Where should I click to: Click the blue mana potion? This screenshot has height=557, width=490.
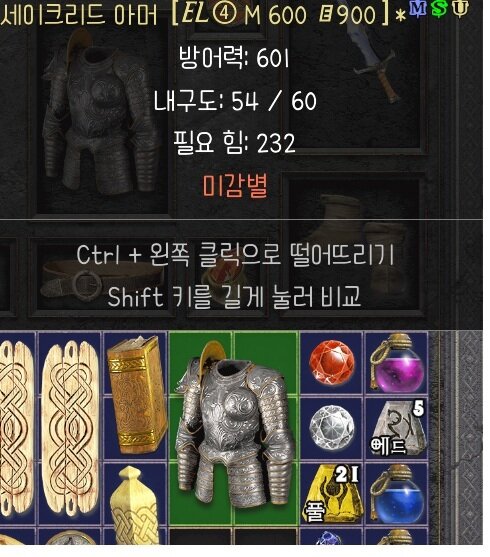[397, 494]
